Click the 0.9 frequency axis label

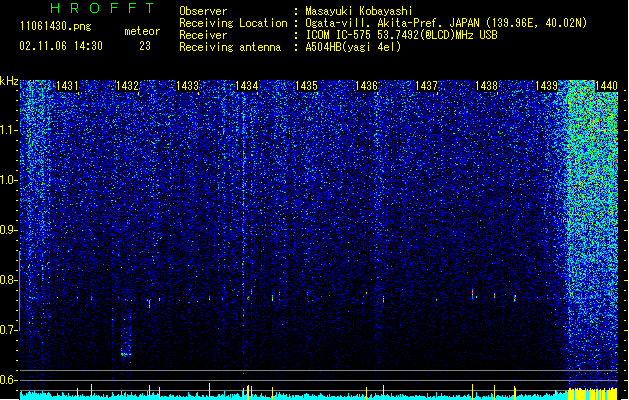pyautogui.click(x=8, y=230)
